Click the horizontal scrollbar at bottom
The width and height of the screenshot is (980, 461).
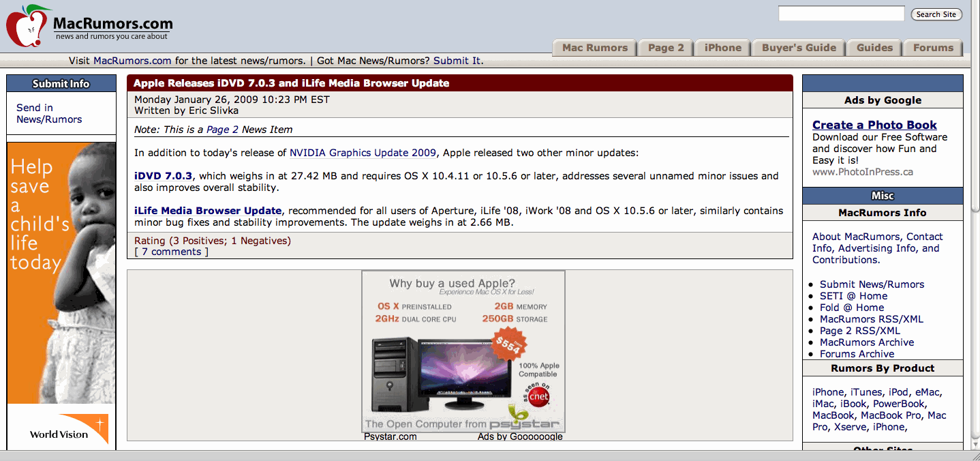tap(485, 456)
